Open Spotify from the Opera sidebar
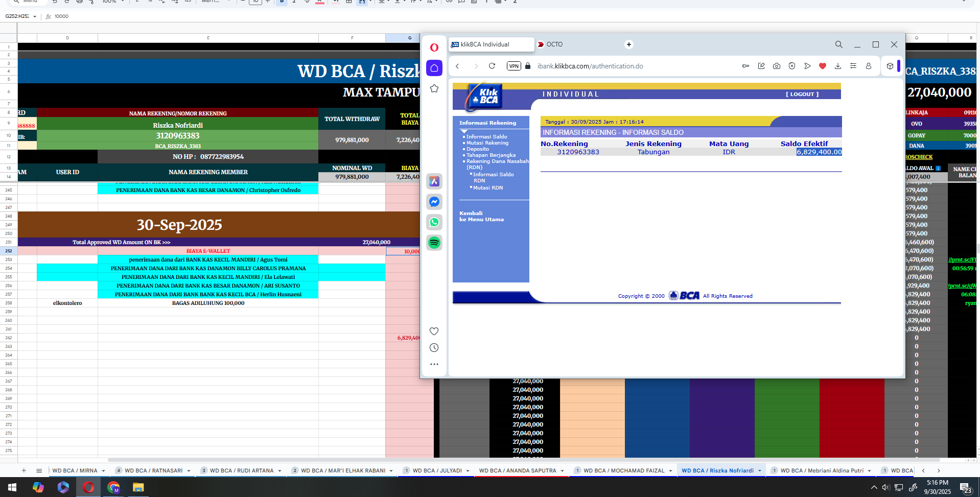 click(x=434, y=243)
